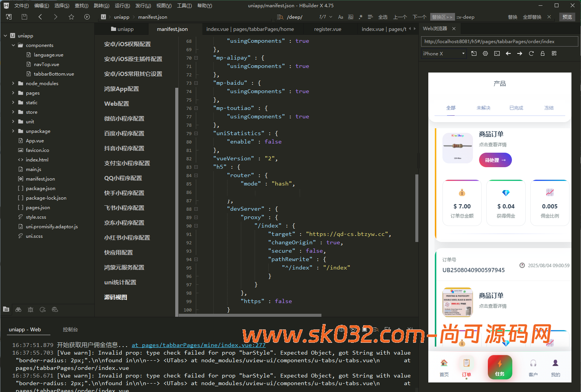Expand the node_modules folder

(13, 83)
